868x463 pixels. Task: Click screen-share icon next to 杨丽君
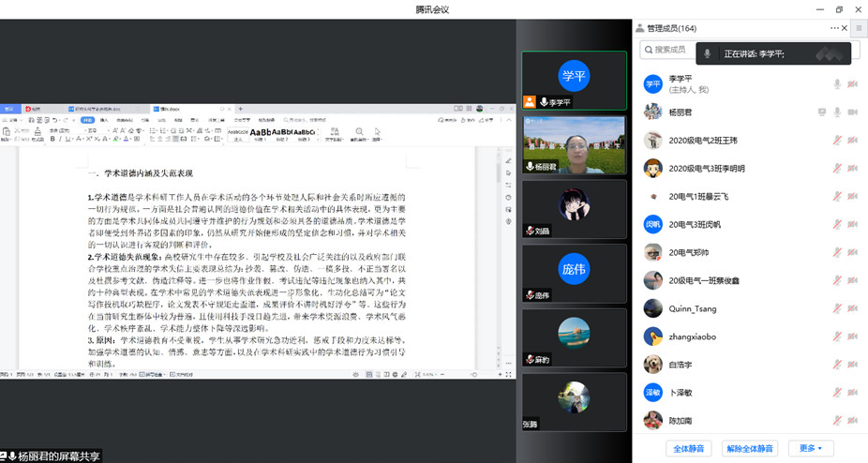822,112
